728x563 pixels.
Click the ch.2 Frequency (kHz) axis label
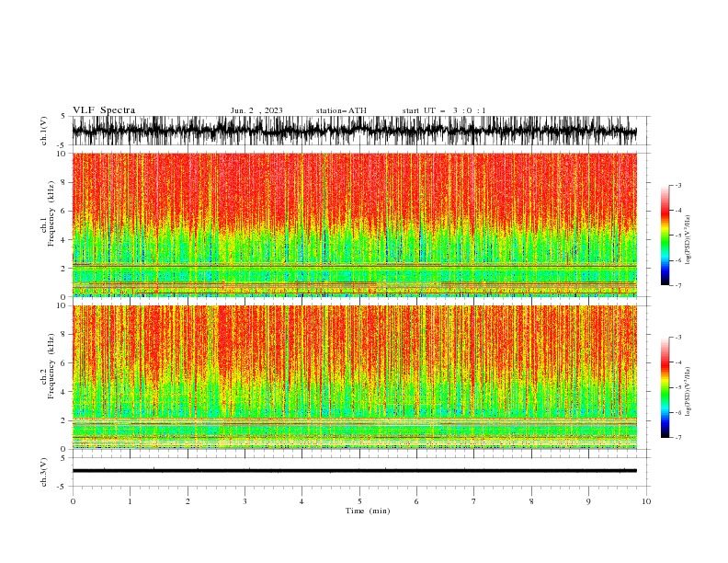pos(48,366)
